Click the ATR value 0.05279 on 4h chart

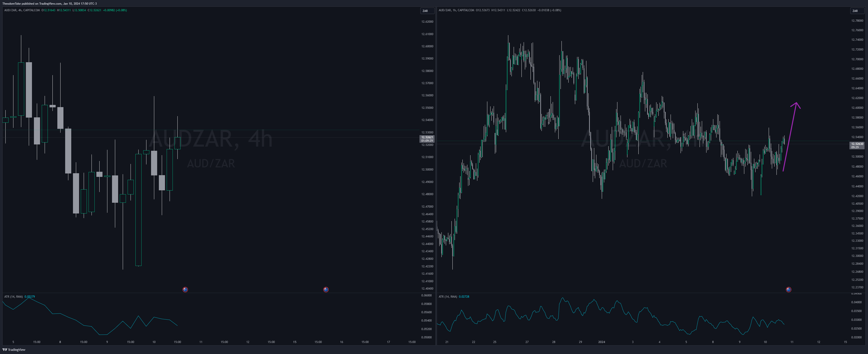30,296
